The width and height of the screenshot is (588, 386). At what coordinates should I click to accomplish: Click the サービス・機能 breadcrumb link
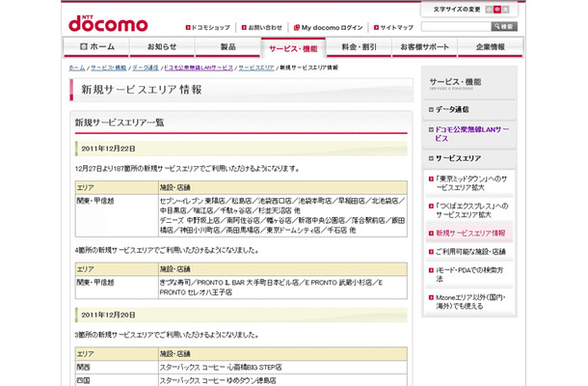point(108,68)
